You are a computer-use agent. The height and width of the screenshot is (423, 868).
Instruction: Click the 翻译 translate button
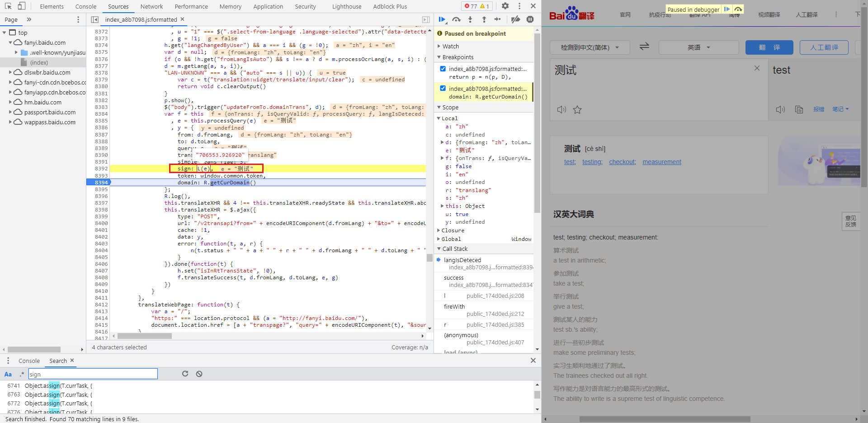769,47
